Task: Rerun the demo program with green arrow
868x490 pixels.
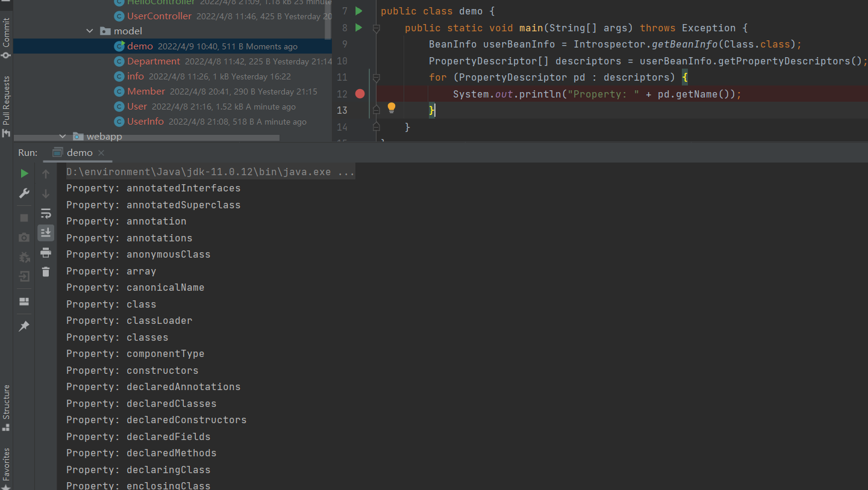Action: point(24,173)
